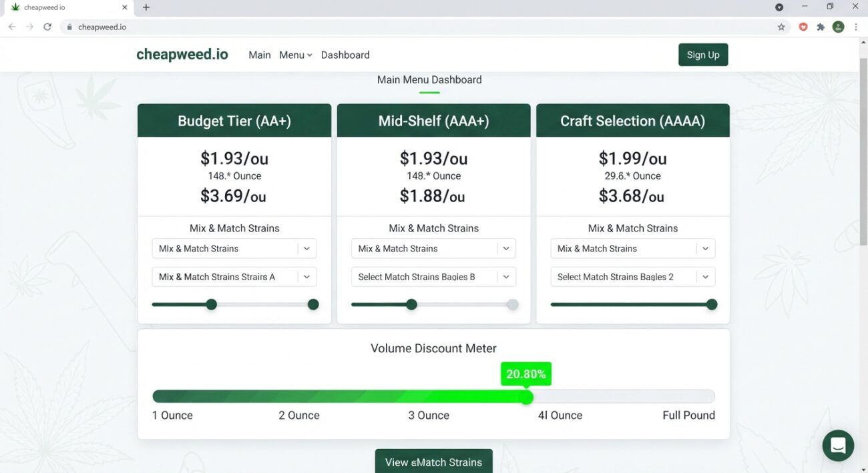
Task: Reload the cheapweed.io page
Action: (47, 27)
